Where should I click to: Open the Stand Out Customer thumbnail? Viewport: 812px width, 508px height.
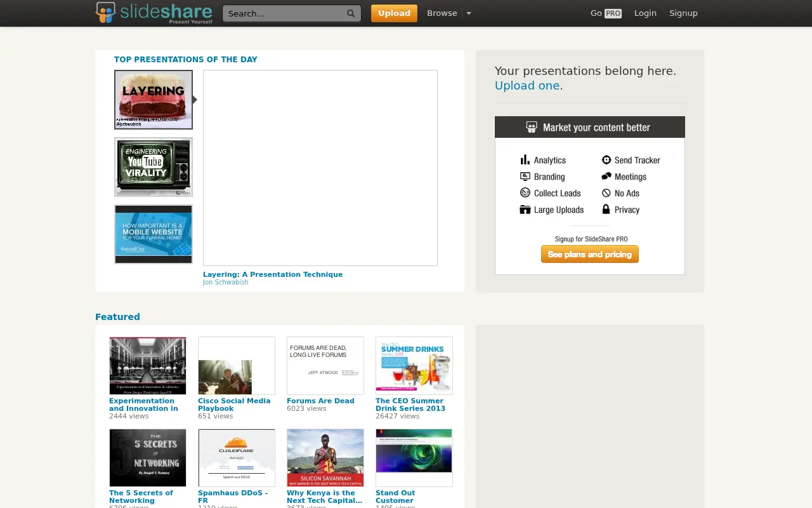pos(414,458)
